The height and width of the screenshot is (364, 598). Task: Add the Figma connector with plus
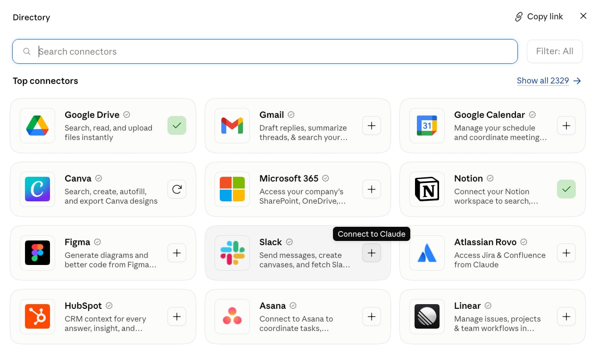(177, 253)
